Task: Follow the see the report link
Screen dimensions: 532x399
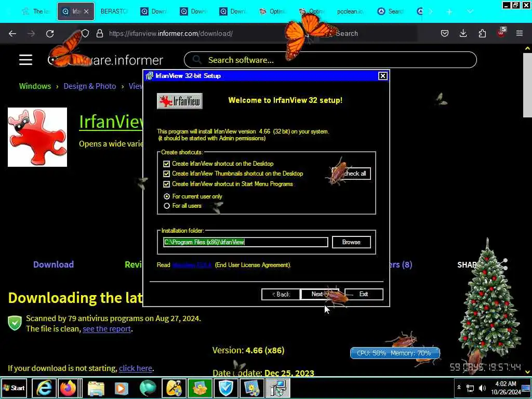Action: tap(107, 329)
